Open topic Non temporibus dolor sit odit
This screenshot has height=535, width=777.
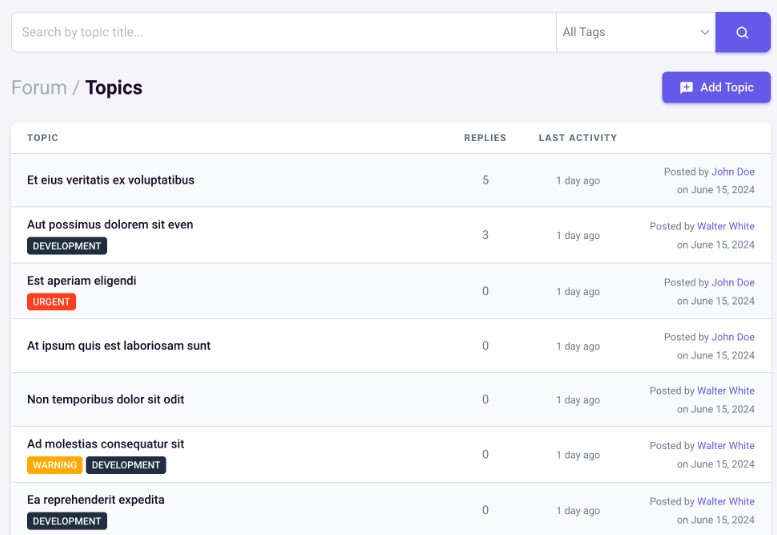point(106,400)
